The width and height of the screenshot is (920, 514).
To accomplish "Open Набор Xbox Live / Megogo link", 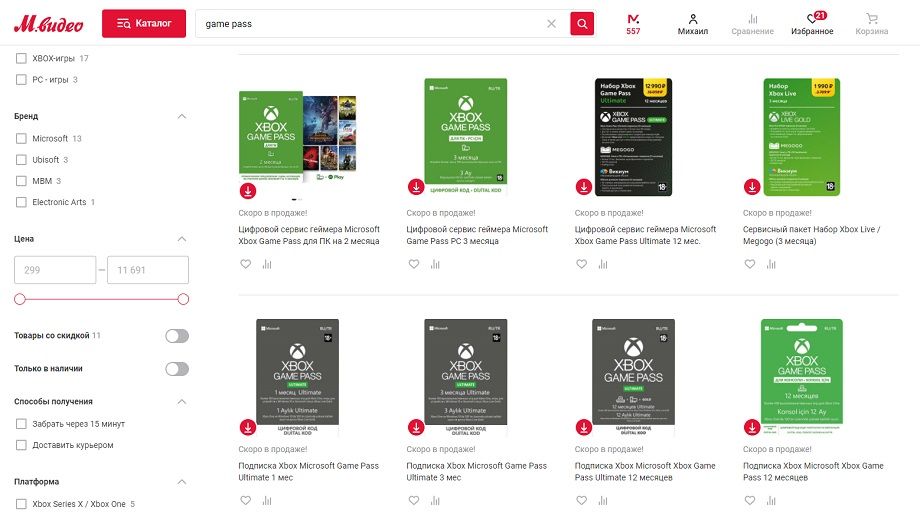I will click(811, 235).
